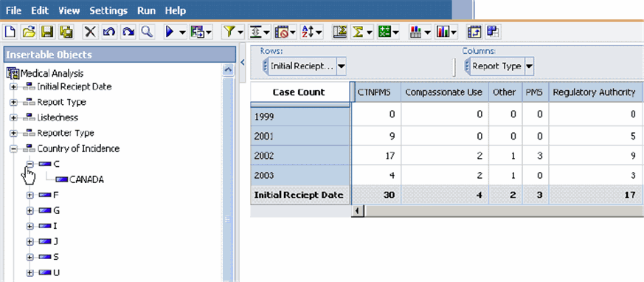
Task: Click the crosstab chart type icon
Action: pos(415,32)
